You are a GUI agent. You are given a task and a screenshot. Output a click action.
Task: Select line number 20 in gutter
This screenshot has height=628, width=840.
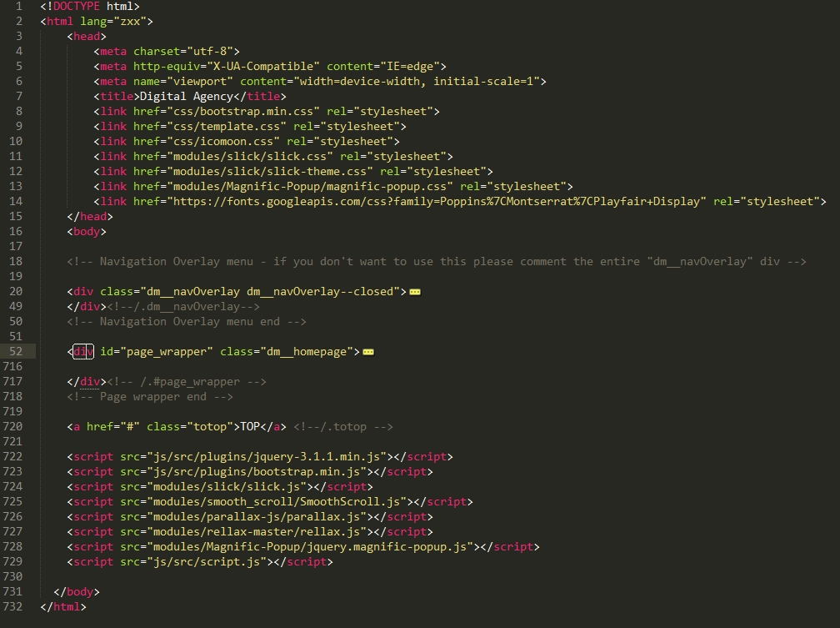(x=16, y=291)
